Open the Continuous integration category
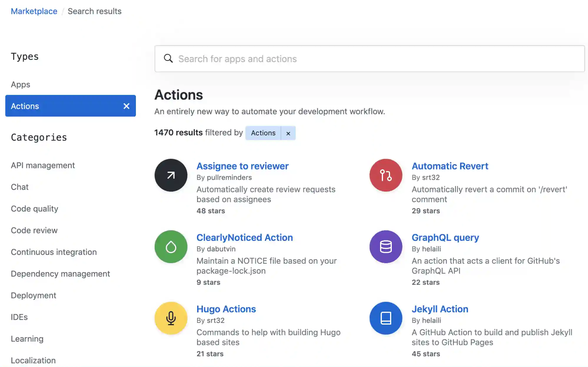 [x=54, y=252]
